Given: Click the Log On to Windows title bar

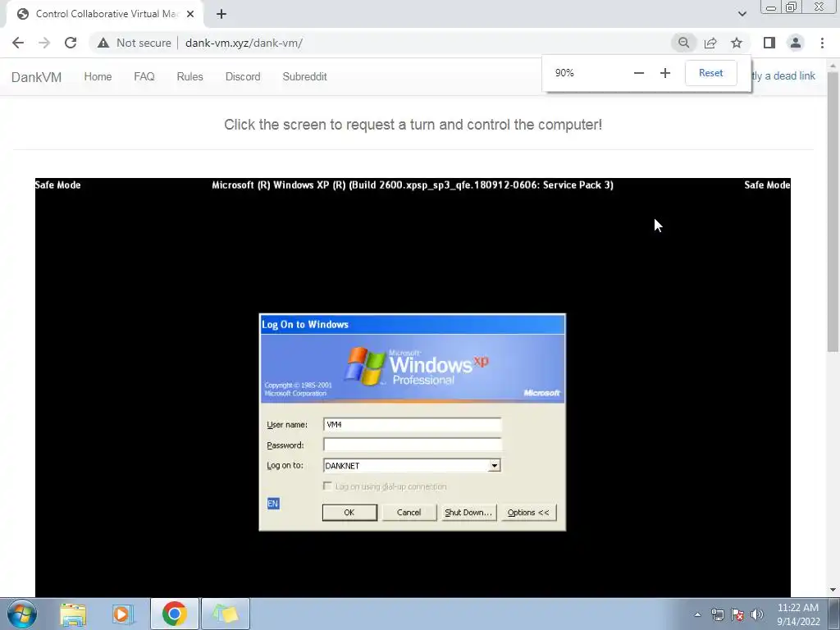Looking at the screenshot, I should click(412, 325).
